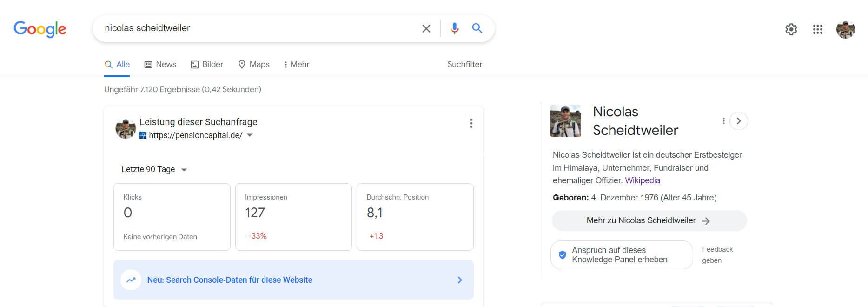This screenshot has width=868, height=307.
Task: Click the Impressionen metric card
Action: tap(293, 217)
